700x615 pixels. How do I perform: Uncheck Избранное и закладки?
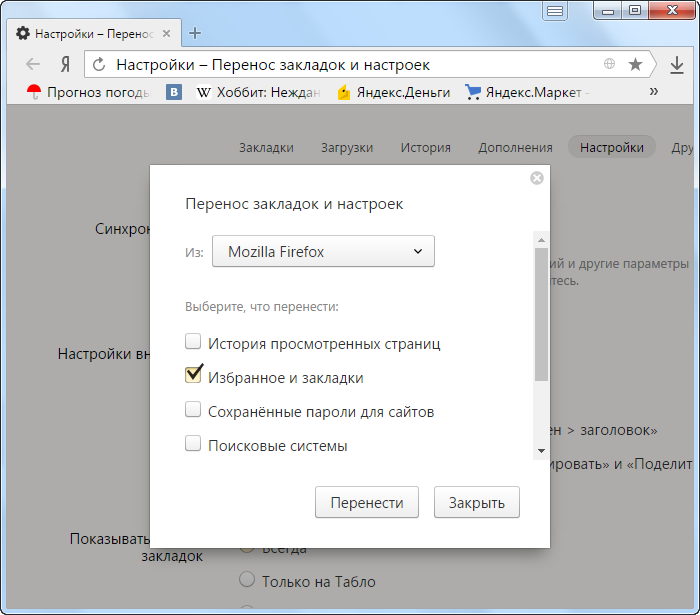[x=193, y=375]
